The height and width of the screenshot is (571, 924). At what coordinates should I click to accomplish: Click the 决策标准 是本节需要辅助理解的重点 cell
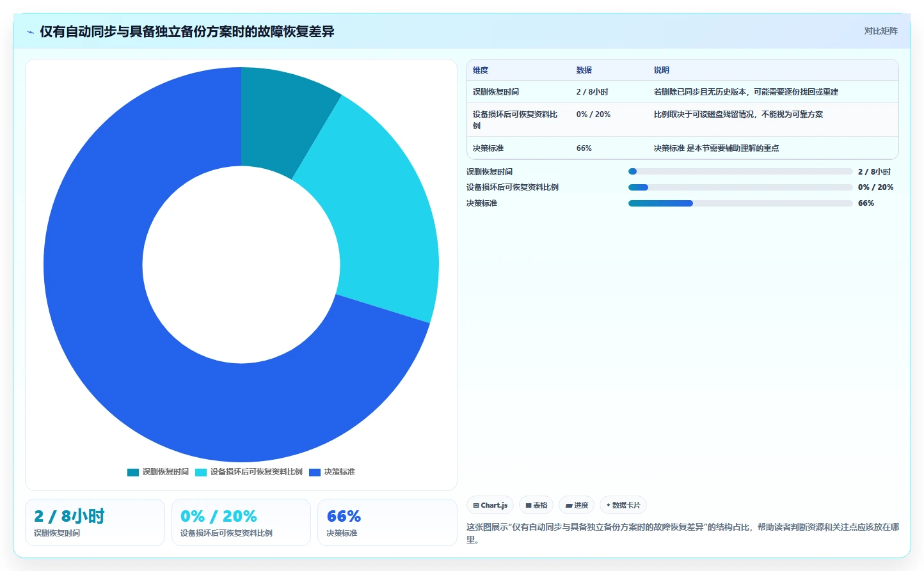(717, 148)
